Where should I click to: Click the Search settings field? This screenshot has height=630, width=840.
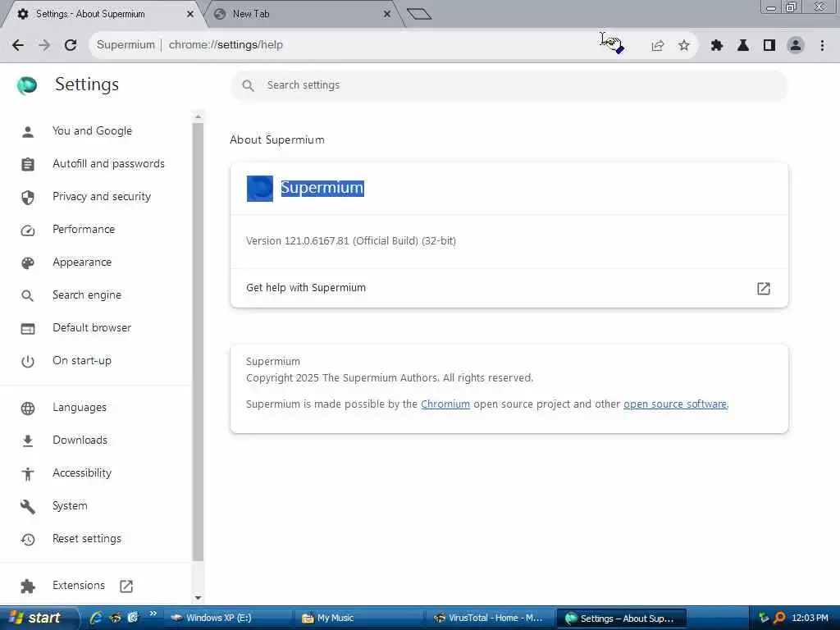509,85
